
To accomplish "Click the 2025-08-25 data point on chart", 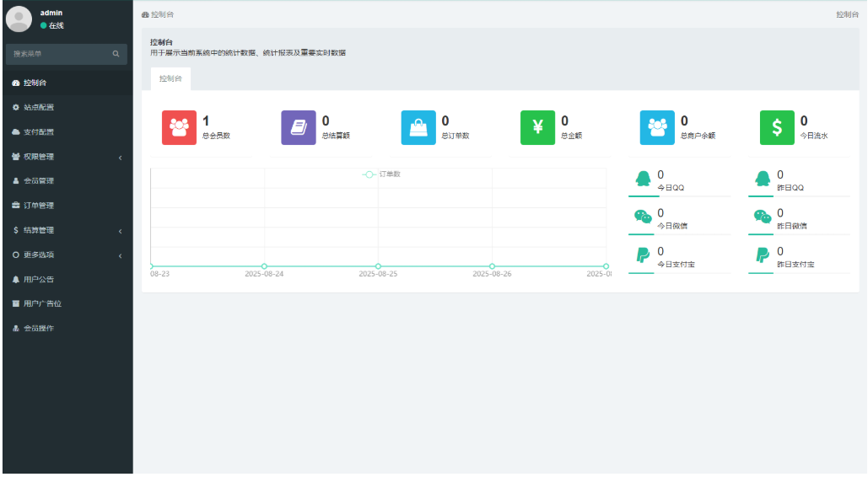I will tap(378, 266).
